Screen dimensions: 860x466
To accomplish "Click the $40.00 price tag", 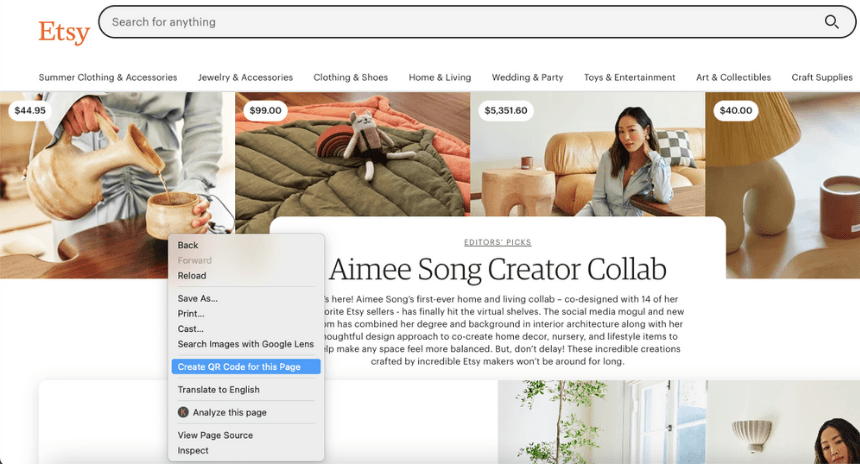I will (x=736, y=110).
